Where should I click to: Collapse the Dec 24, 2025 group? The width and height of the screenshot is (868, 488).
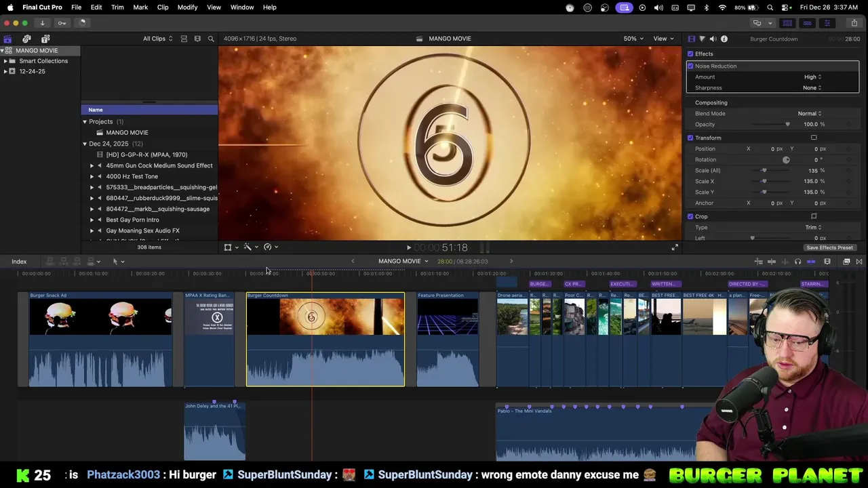pos(85,144)
